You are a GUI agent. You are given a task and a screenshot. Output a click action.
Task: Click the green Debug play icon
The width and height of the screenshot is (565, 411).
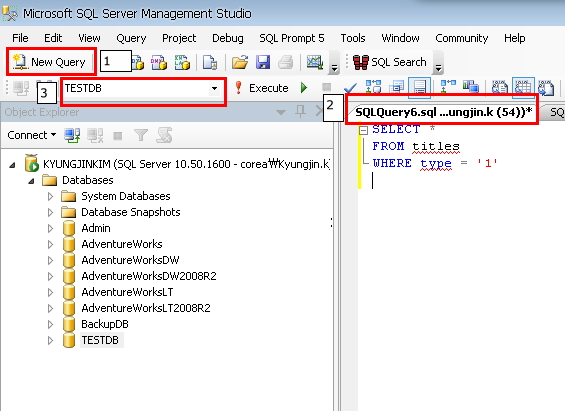click(304, 88)
